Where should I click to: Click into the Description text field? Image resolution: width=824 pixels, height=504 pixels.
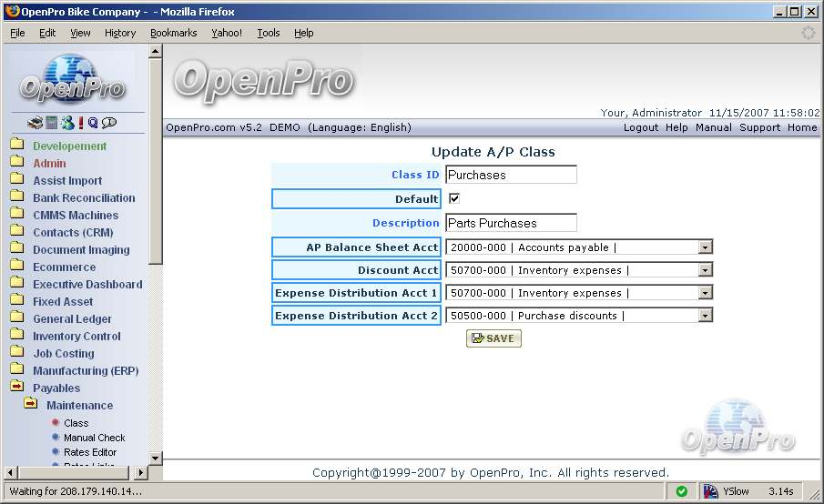pos(511,223)
